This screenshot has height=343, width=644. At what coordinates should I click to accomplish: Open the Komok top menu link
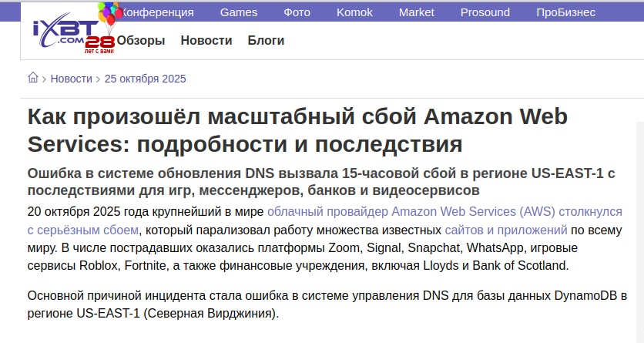pyautogui.click(x=354, y=12)
